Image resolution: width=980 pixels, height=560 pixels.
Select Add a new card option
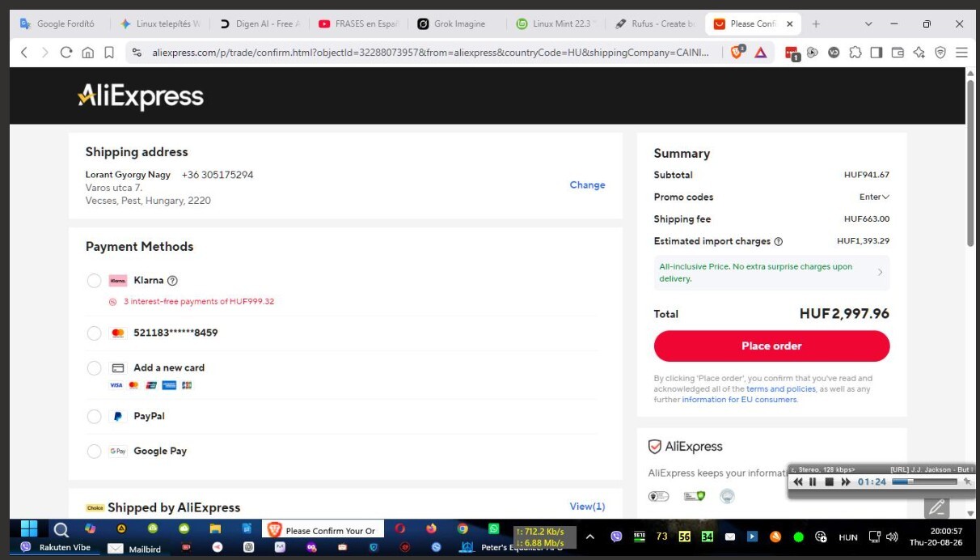pyautogui.click(x=95, y=368)
